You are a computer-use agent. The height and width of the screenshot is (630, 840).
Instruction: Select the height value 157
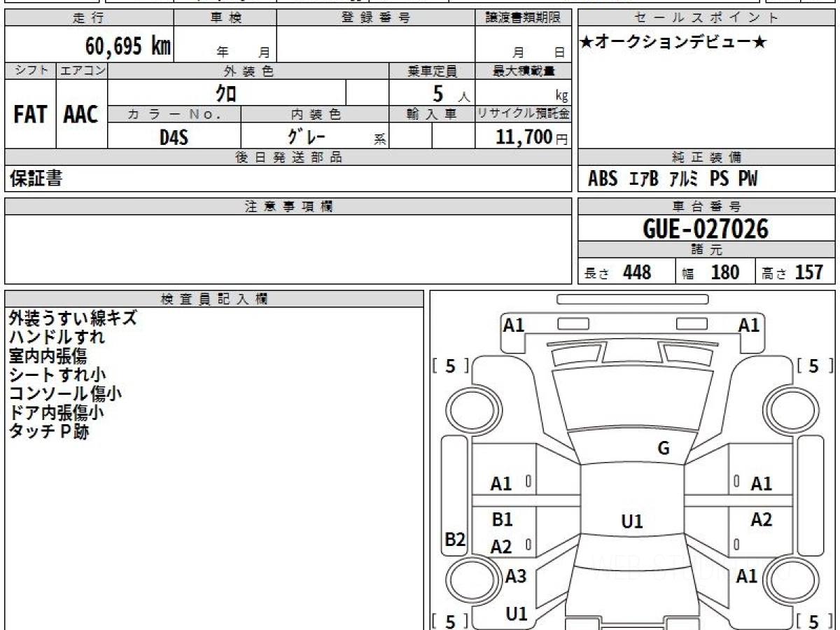(808, 272)
